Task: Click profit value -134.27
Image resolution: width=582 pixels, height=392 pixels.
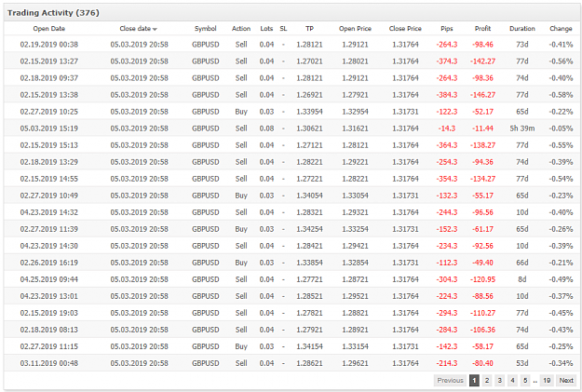Action: point(482,179)
